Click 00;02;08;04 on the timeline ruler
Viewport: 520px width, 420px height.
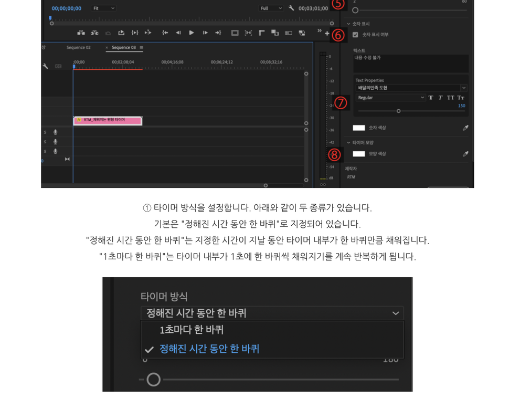point(123,62)
